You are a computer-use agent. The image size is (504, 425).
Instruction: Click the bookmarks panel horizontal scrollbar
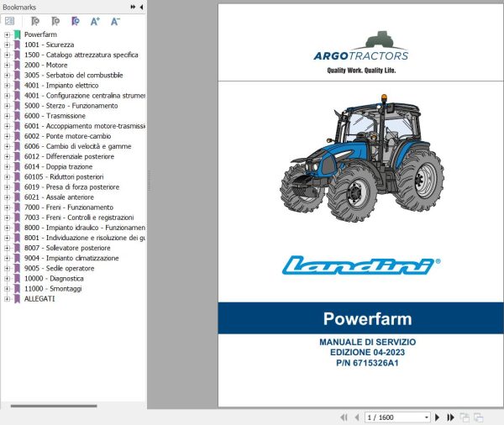coord(54,406)
